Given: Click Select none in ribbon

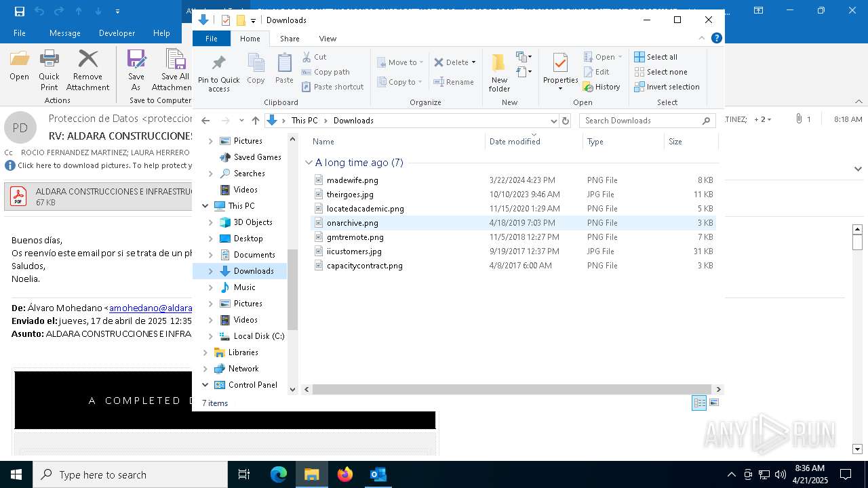Looking at the screenshot, I should tap(660, 72).
